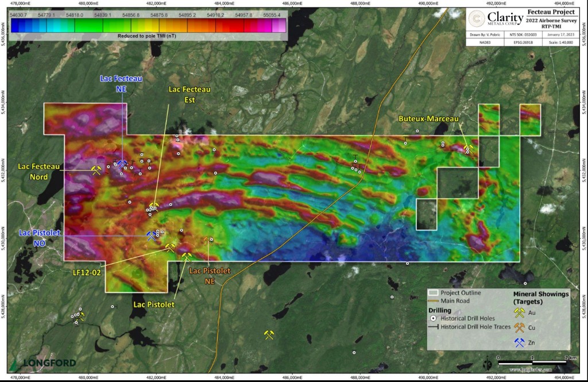
Task: Click the Au pickaxe symbol in legend
Action: coord(520,313)
